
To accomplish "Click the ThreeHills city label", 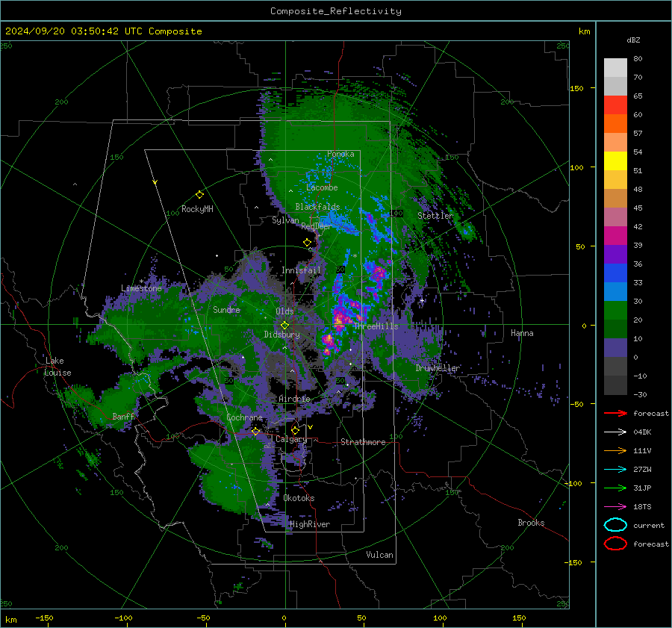I will click(376, 326).
